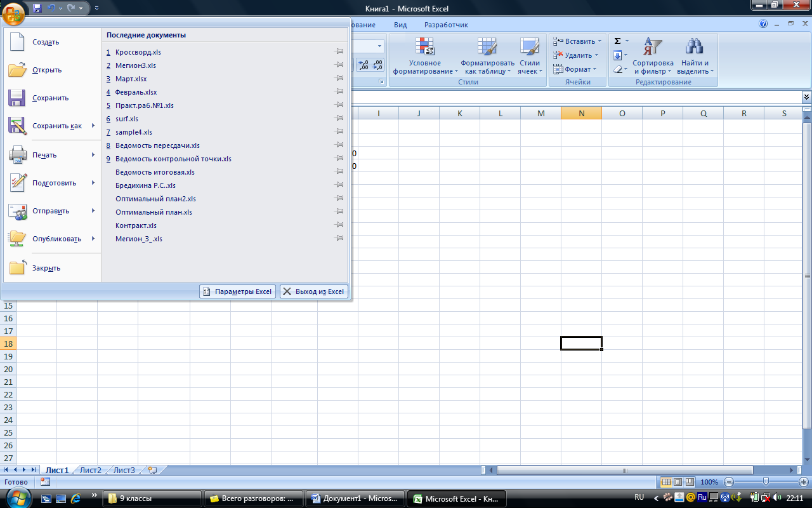This screenshot has width=812, height=508.
Task: Click the Clear eraser icon in Editing group
Action: 617,69
